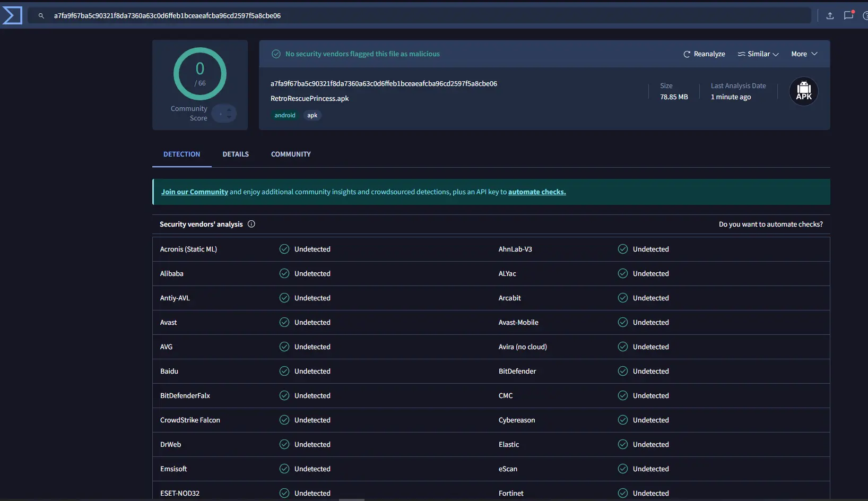Upvote the community score

tap(229, 110)
